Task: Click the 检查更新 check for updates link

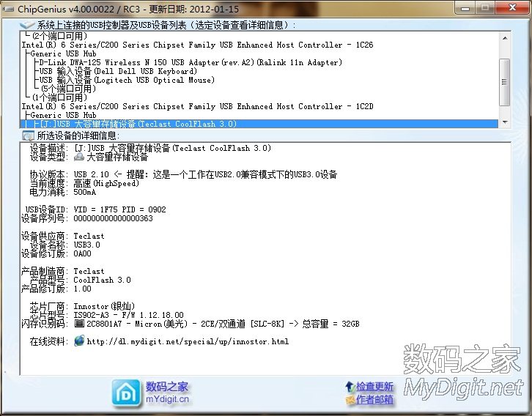Action: pyautogui.click(x=375, y=386)
